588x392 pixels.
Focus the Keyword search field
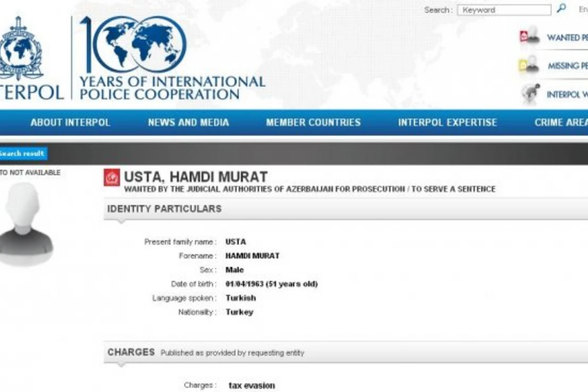(504, 10)
